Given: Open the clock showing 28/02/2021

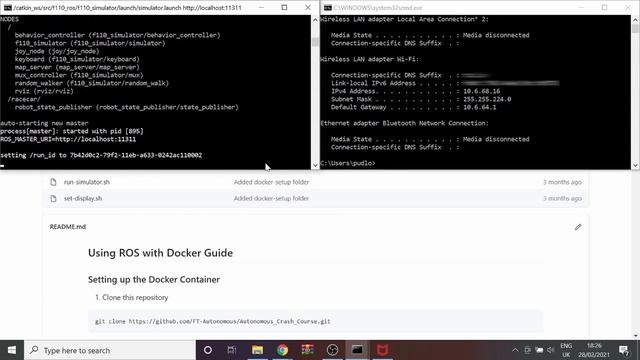Looking at the screenshot, I should 594,350.
